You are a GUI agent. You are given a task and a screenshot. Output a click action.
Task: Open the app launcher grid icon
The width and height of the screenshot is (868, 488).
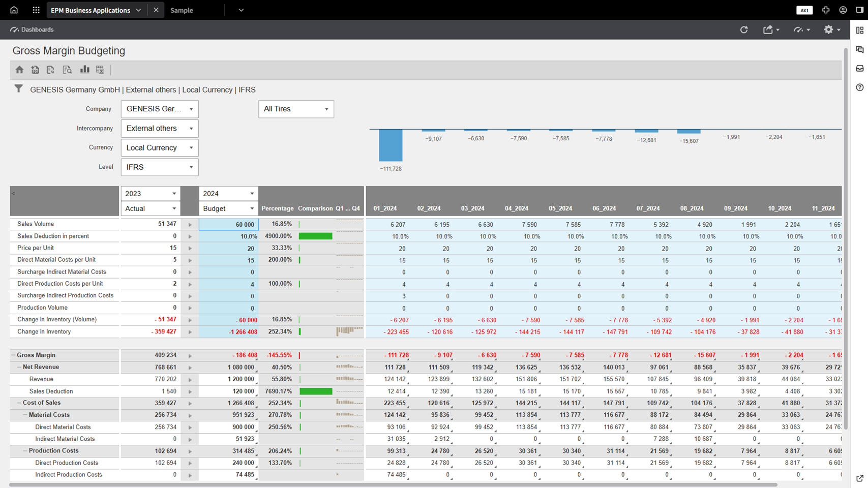(36, 10)
